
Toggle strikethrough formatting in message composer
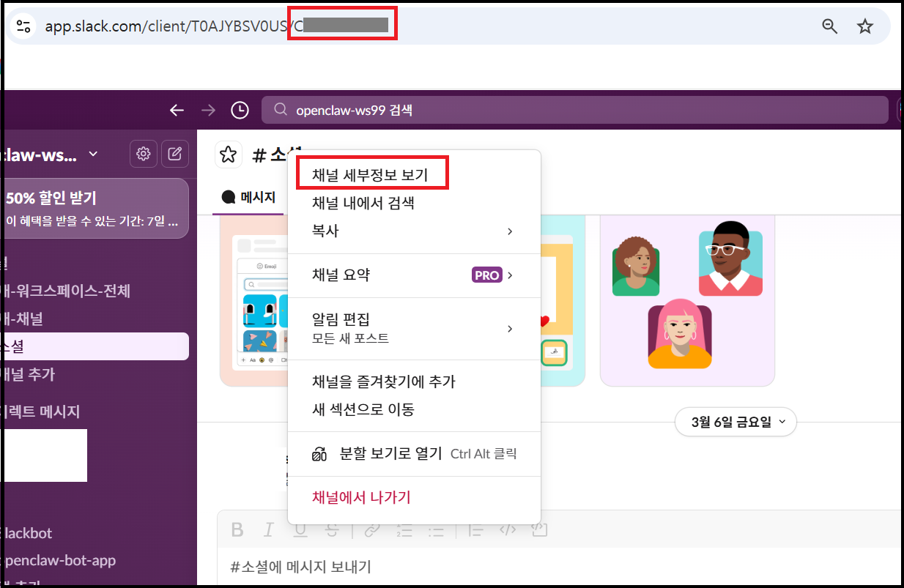333,530
